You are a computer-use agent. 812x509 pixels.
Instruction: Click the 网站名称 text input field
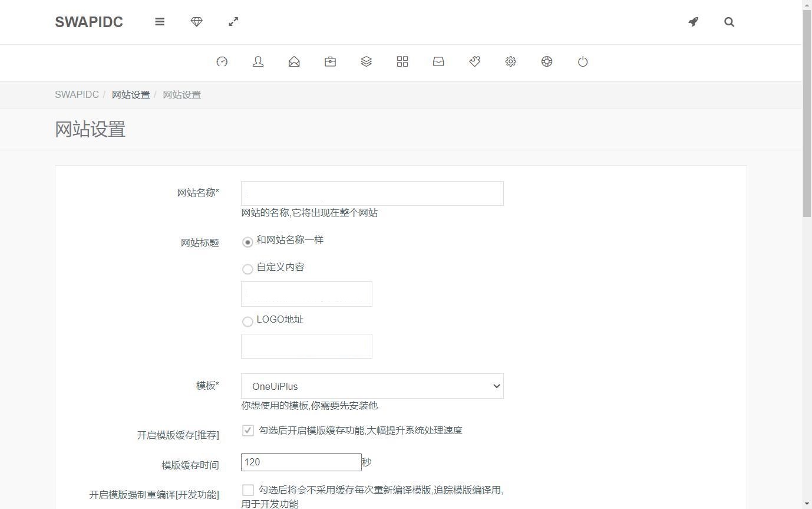[x=372, y=193]
